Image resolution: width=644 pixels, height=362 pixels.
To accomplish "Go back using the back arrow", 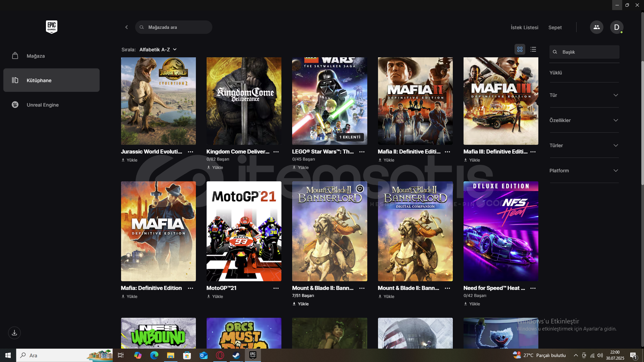I will 126,27.
